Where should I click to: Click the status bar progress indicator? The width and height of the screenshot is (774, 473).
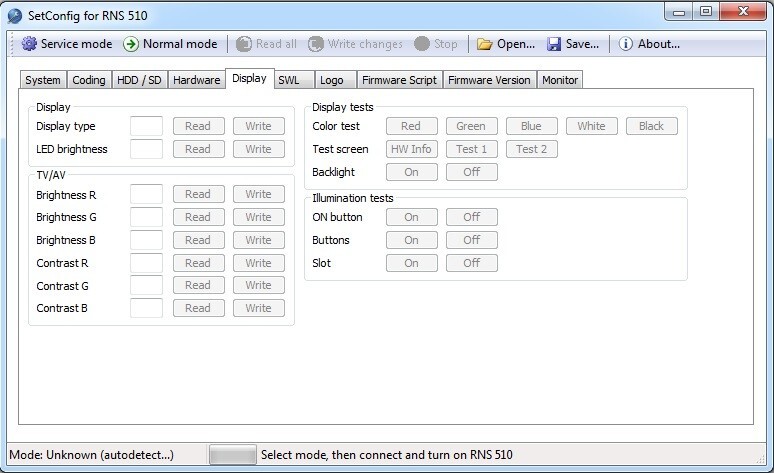pos(232,455)
